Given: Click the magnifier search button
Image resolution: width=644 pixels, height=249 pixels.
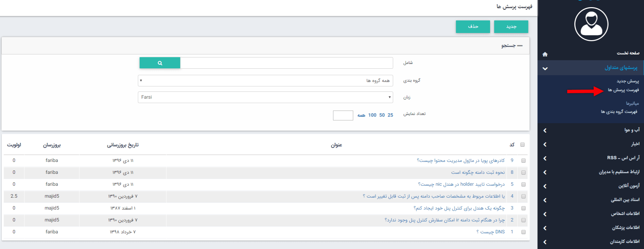Looking at the screenshot, I should [x=160, y=63].
